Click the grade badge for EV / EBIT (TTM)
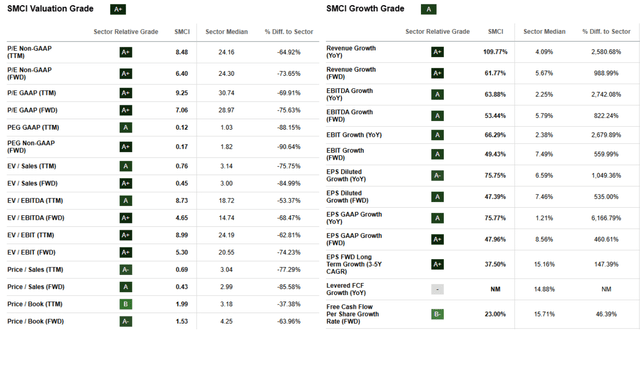 coord(126,235)
